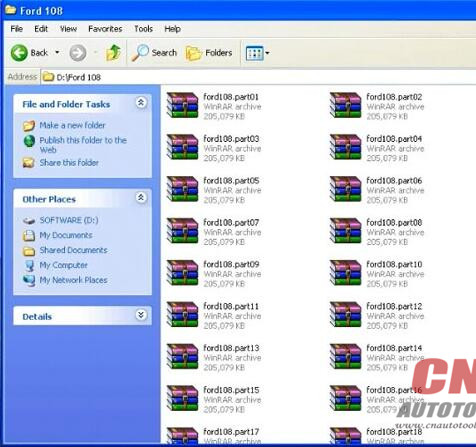Open the Views dropdown button

tap(257, 53)
